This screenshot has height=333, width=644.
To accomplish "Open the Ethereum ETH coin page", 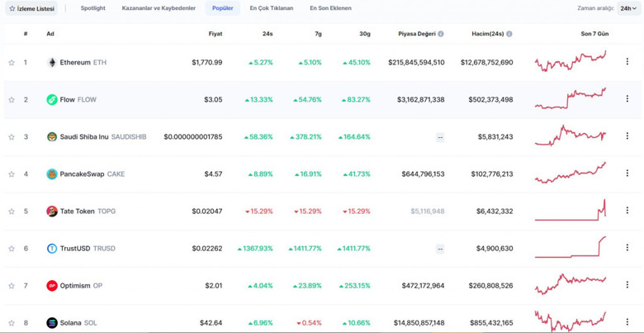I will click(x=83, y=63).
